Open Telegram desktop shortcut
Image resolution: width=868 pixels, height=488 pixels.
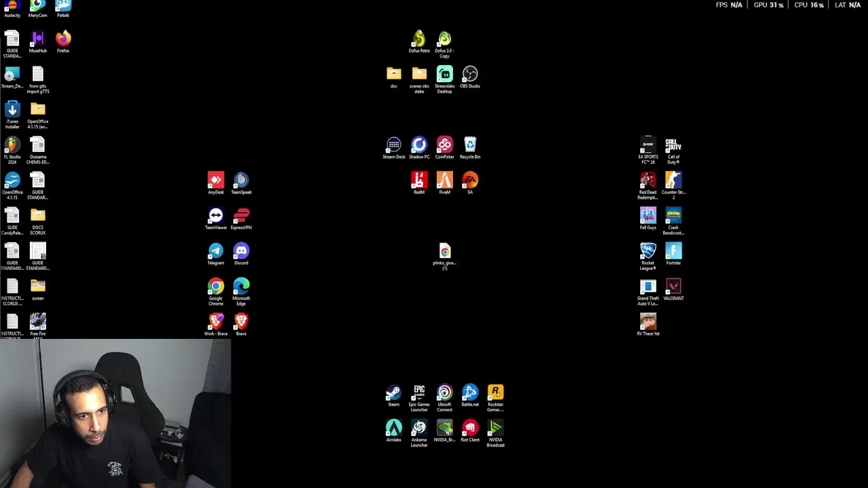(216, 253)
